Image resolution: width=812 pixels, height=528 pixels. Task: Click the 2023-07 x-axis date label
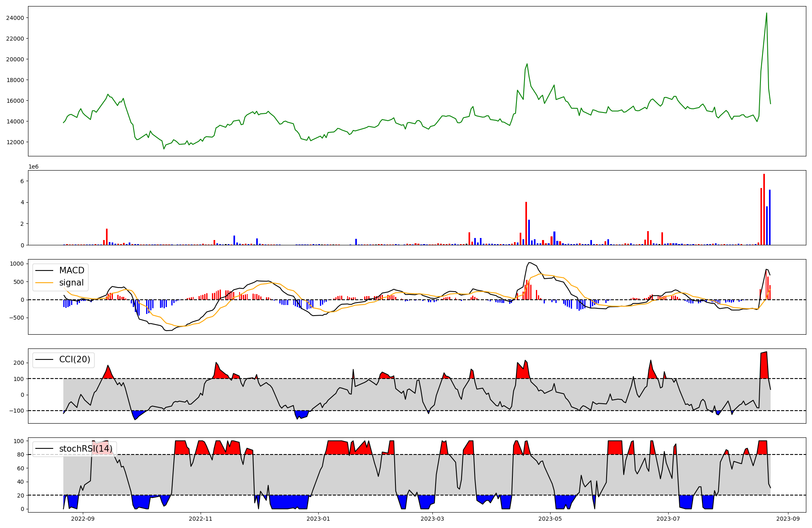point(668,519)
